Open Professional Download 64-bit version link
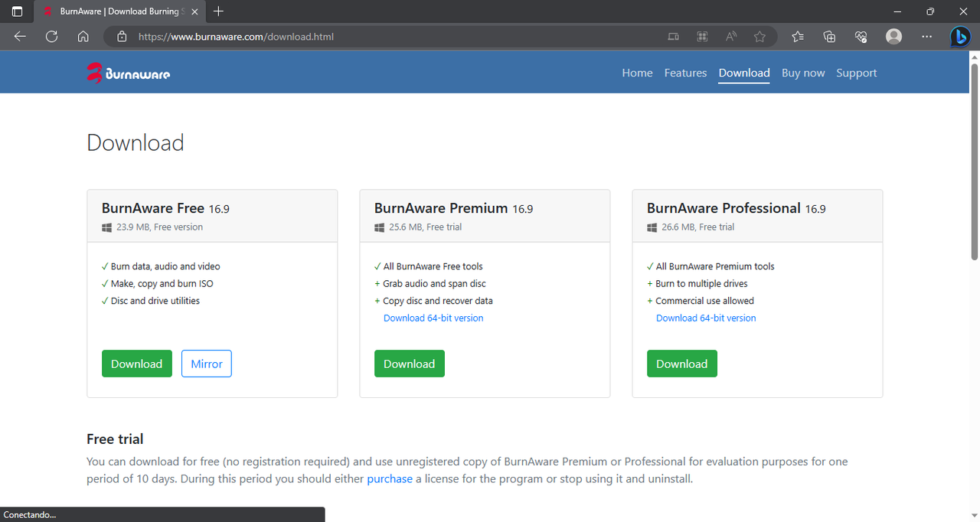Viewport: 980px width, 522px height. pos(706,318)
